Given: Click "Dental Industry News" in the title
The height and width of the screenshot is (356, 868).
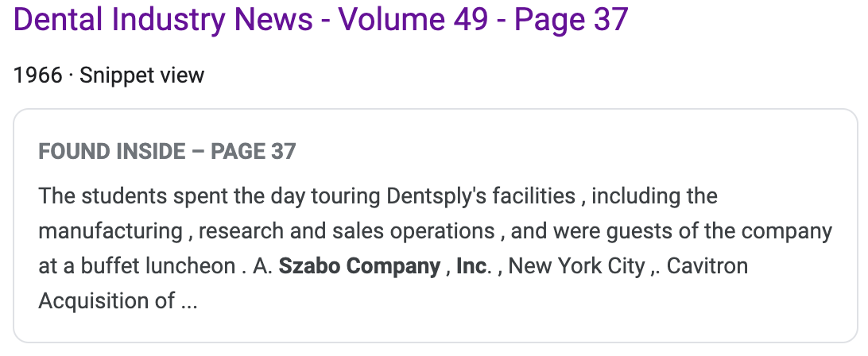Looking at the screenshot, I should click(163, 20).
